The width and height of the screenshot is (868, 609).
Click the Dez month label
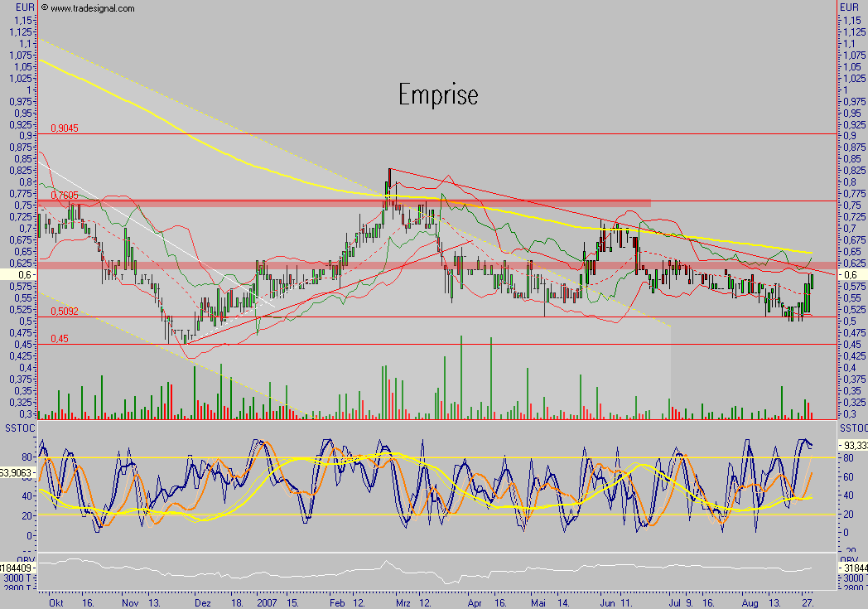pyautogui.click(x=202, y=603)
